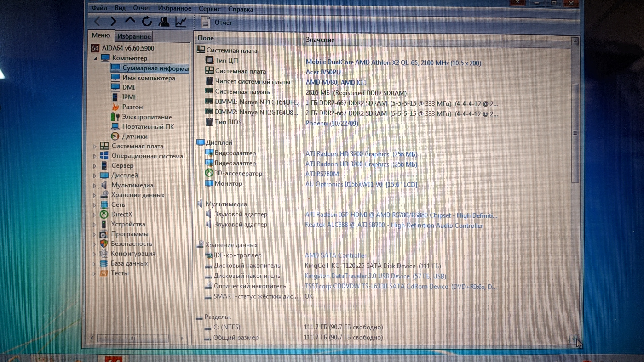Open the graph chart toolbar icon
The height and width of the screenshot is (362, 644).
click(x=181, y=22)
